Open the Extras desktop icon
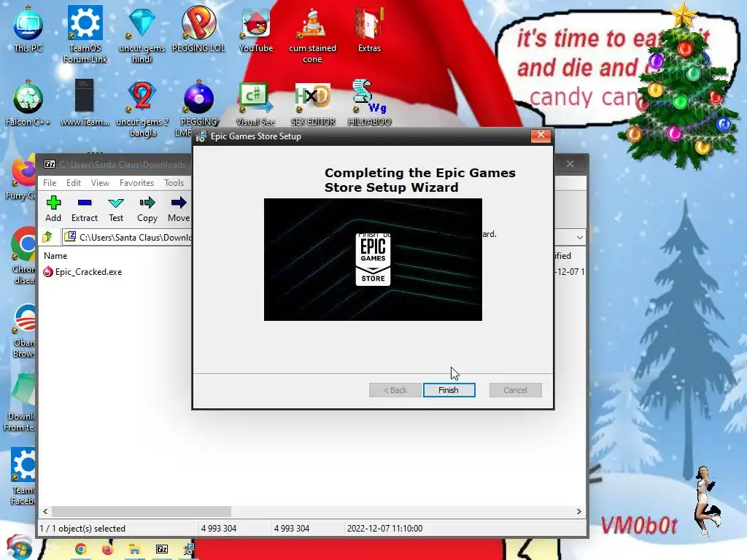 (369, 29)
